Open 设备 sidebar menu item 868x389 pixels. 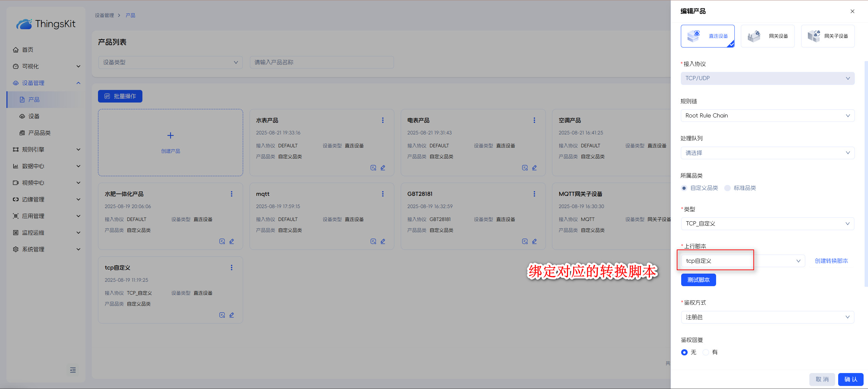pyautogui.click(x=34, y=116)
